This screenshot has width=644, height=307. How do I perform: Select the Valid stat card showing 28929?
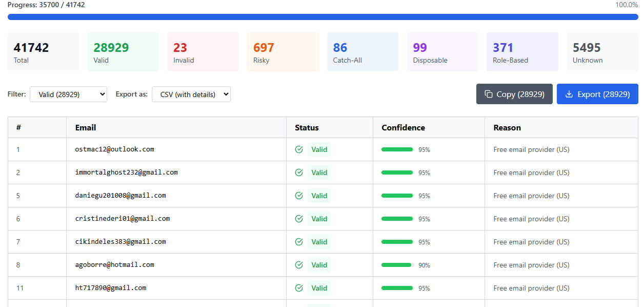123,52
